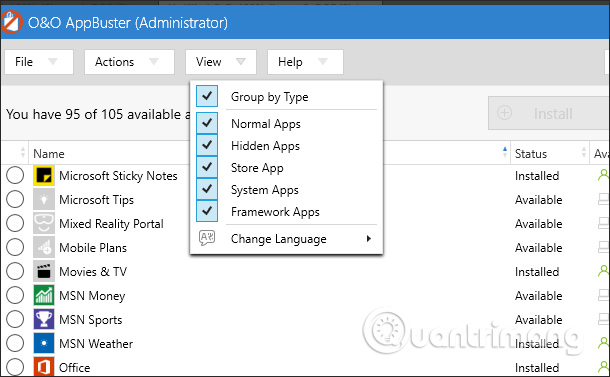The image size is (610, 377).
Task: Click computer icon in MSN Money row
Action: pos(604,295)
